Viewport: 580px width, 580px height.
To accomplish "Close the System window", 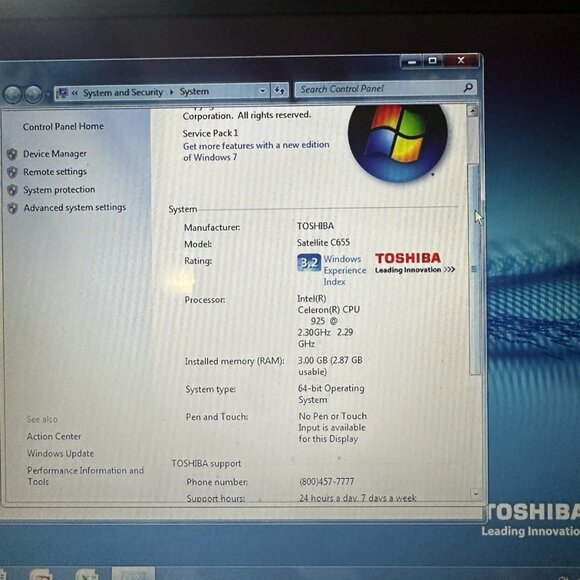I will (x=461, y=60).
